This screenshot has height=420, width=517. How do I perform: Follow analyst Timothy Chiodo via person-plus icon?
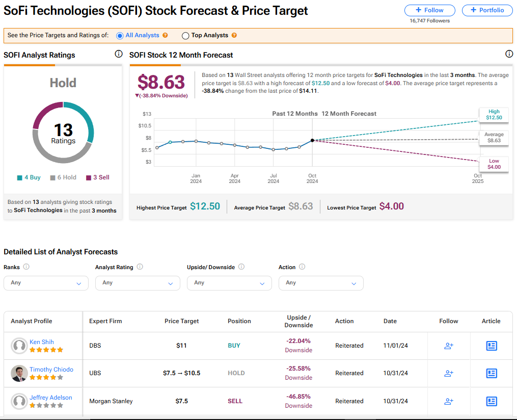[x=449, y=373]
